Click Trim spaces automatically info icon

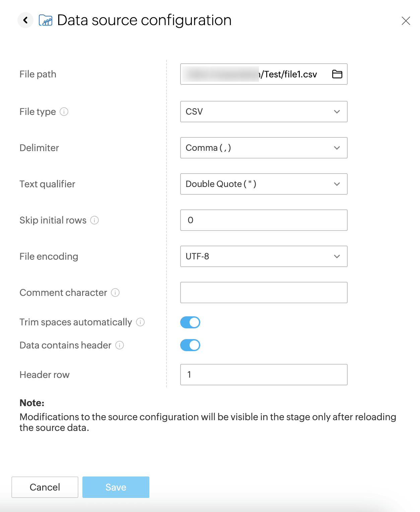[140, 322]
